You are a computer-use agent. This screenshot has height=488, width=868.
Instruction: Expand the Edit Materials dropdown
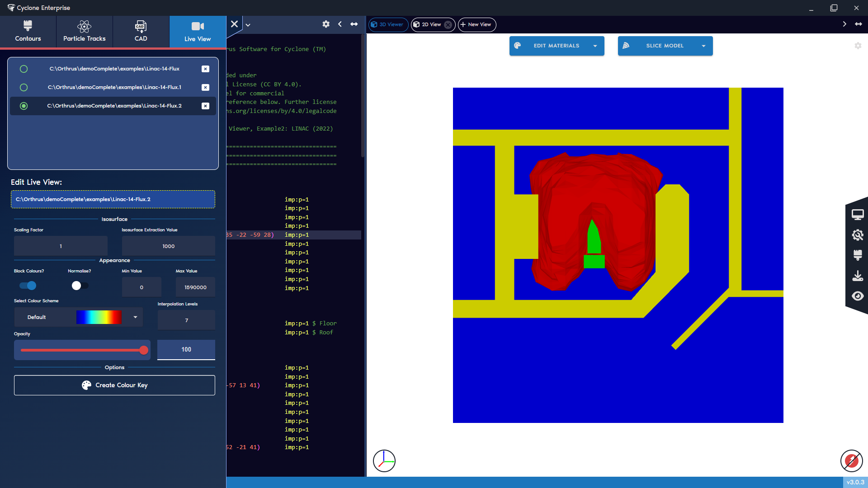click(595, 46)
